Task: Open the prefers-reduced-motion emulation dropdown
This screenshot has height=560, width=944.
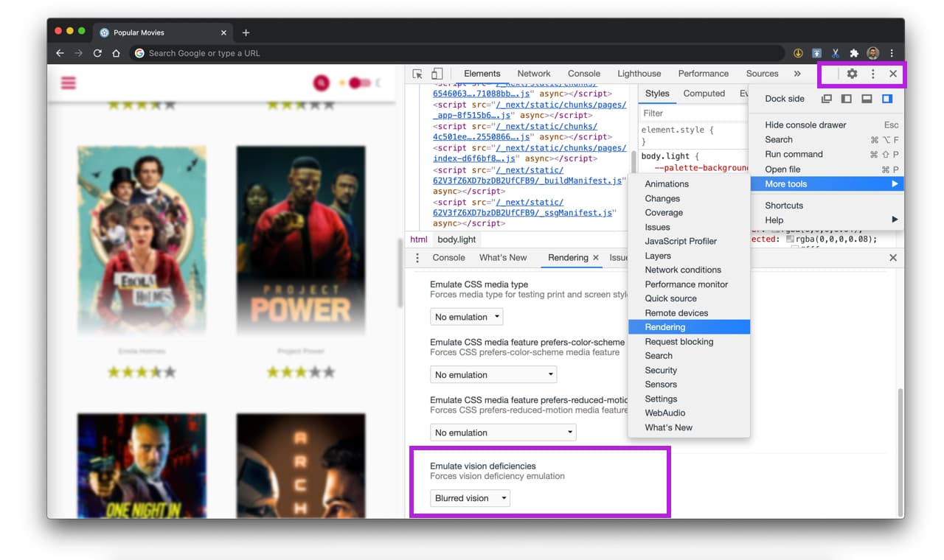Action: point(503,433)
